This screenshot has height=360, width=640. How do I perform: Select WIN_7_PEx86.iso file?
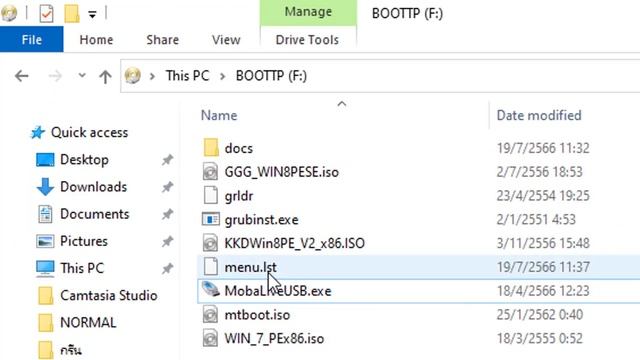coord(274,338)
